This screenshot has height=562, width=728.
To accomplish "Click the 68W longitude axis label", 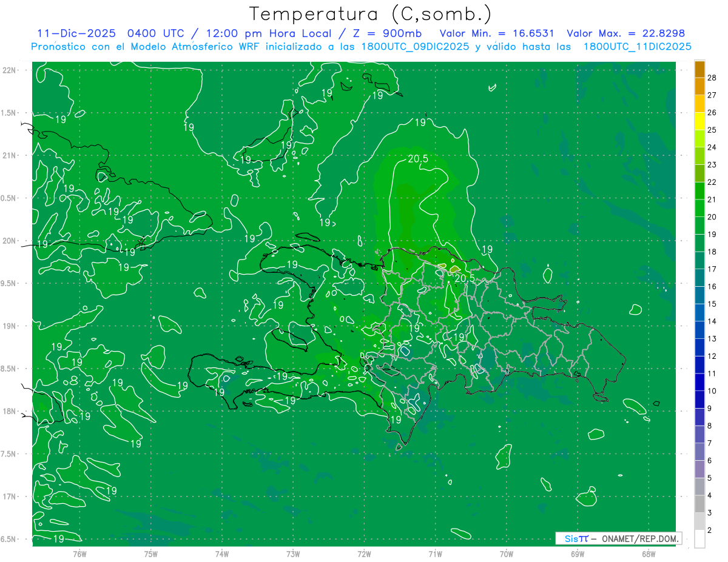I will 648,554.
